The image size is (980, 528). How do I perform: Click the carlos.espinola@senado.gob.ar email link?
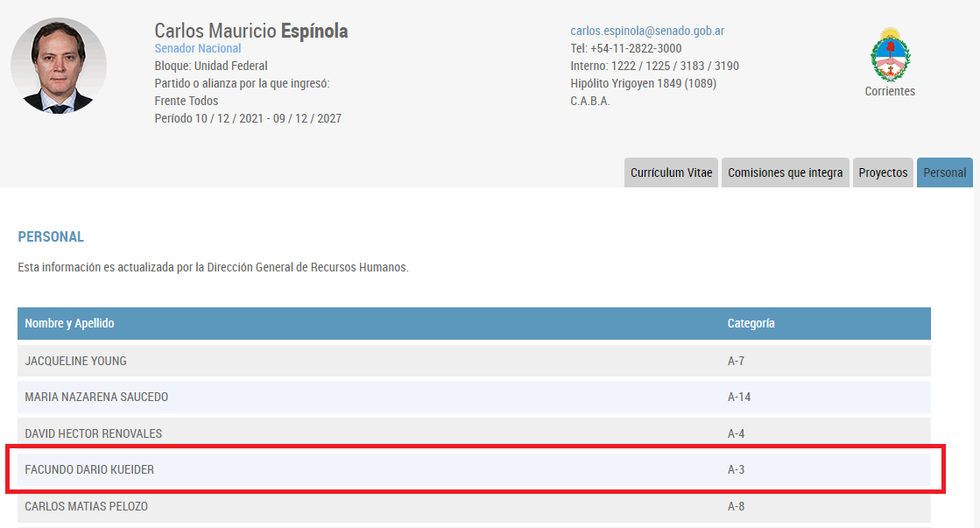(647, 31)
